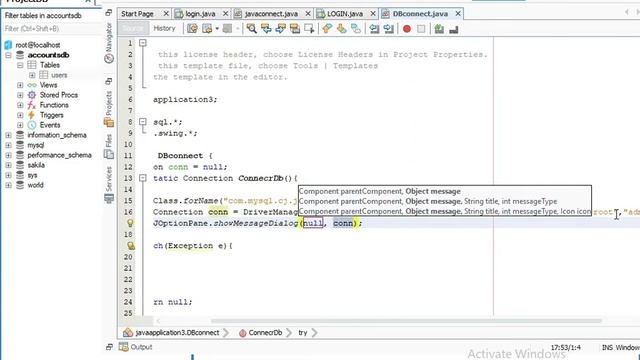Expand the Events node
The width and height of the screenshot is (640, 360).
tap(20, 125)
